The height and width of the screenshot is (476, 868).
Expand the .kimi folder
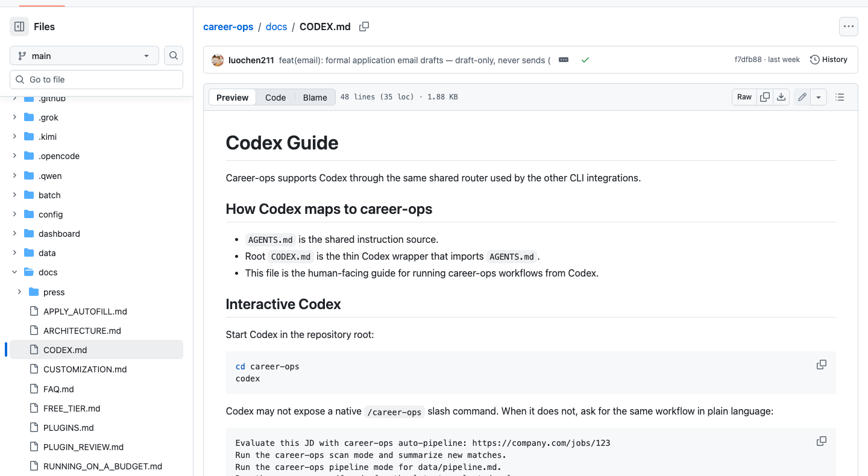(14, 137)
